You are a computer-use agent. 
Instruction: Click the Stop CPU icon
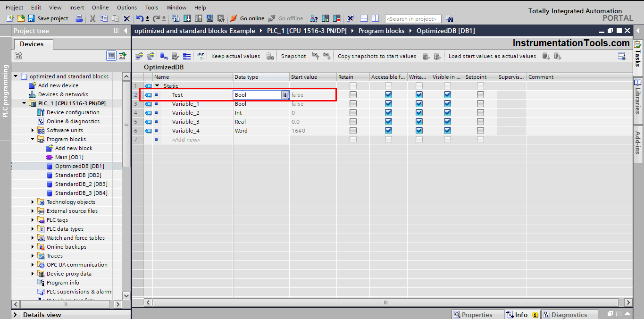[337, 18]
